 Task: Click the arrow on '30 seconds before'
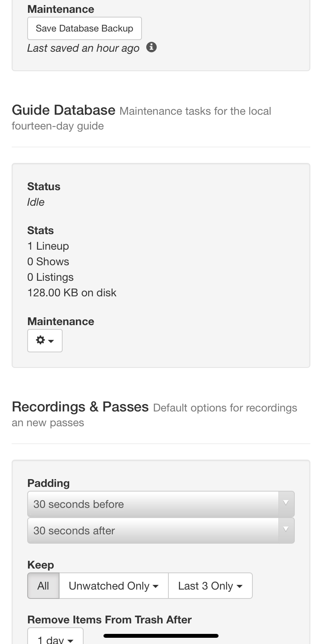pyautogui.click(x=286, y=504)
